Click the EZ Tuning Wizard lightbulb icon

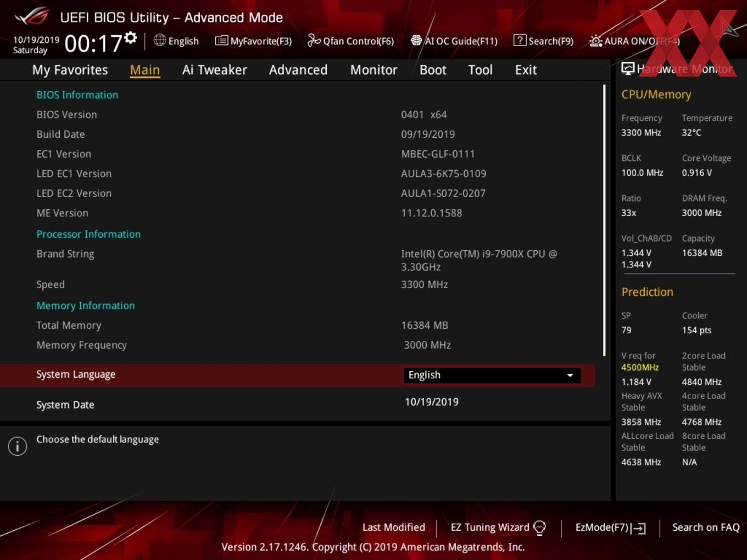[x=539, y=528]
